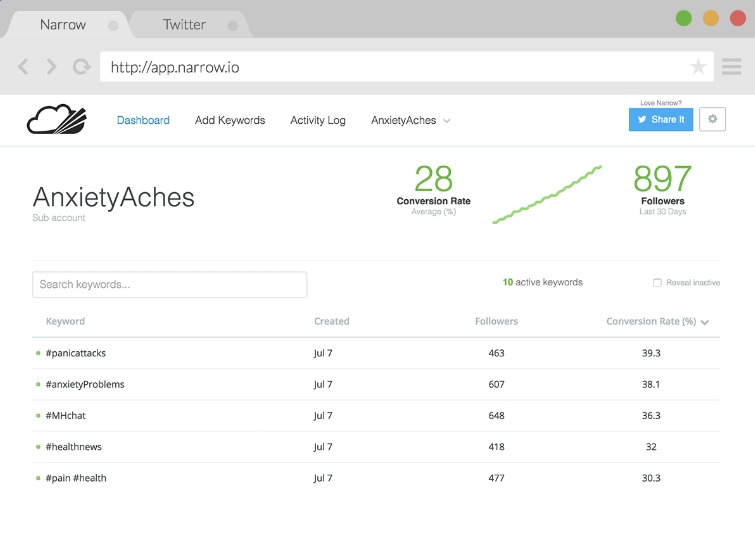Sort the table by Followers column

[496, 321]
